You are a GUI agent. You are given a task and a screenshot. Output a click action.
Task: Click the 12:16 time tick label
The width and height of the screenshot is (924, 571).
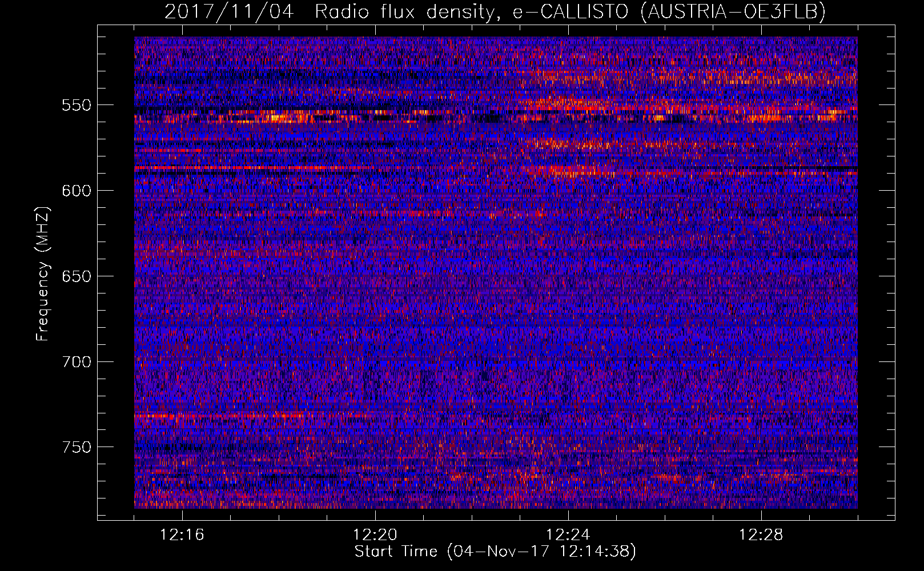182,535
